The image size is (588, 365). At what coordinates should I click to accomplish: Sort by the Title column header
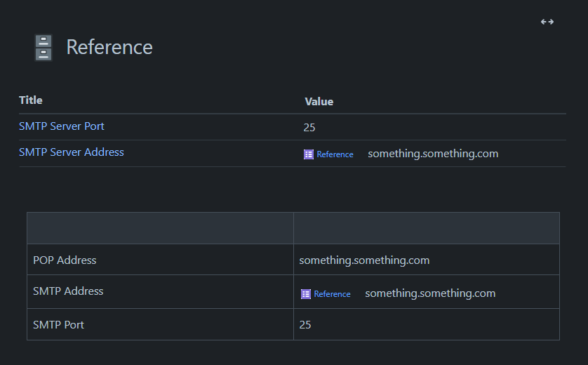pyautogui.click(x=31, y=100)
